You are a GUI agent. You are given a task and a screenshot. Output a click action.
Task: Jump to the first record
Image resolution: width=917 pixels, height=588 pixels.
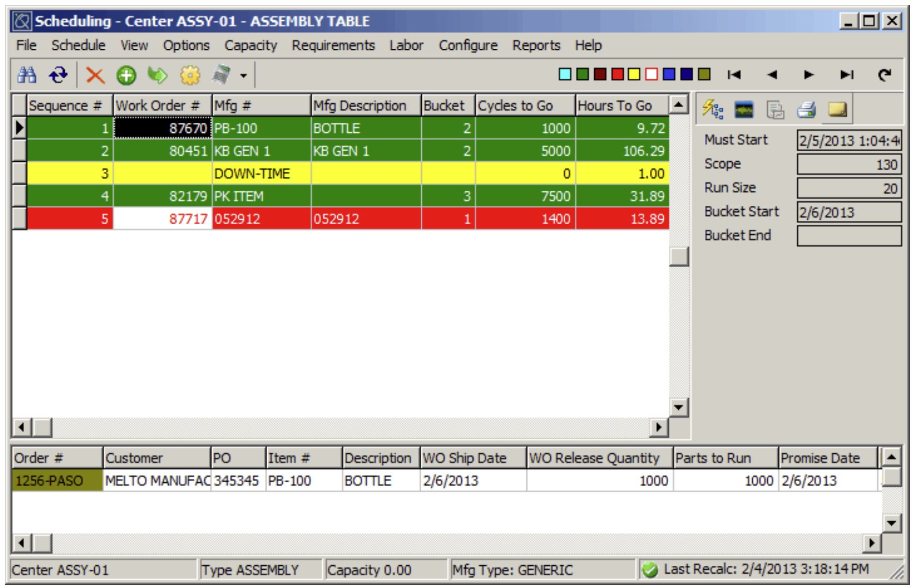734,75
